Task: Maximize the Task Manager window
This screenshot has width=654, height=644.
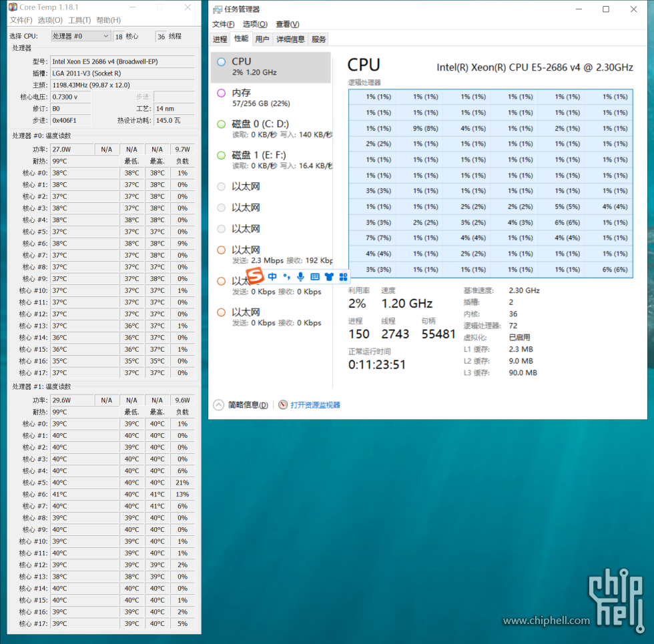Action: (x=606, y=9)
